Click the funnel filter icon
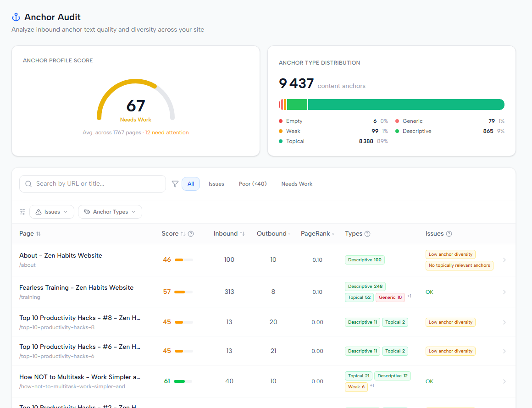The height and width of the screenshot is (408, 532). pyautogui.click(x=175, y=184)
